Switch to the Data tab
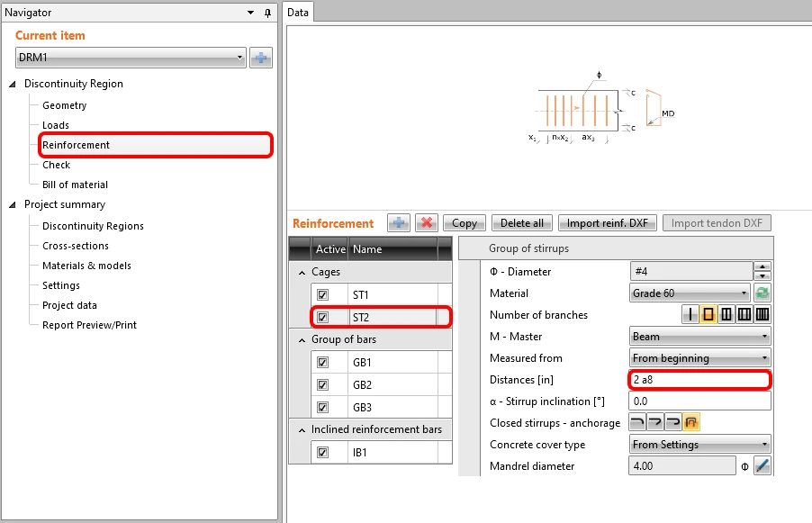This screenshot has width=812, height=523. click(x=298, y=13)
